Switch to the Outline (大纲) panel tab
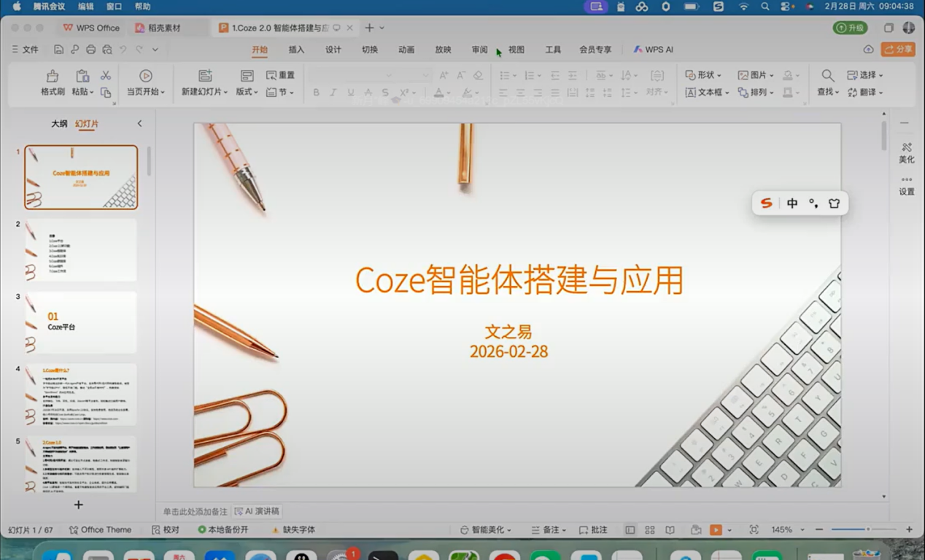 click(x=59, y=124)
